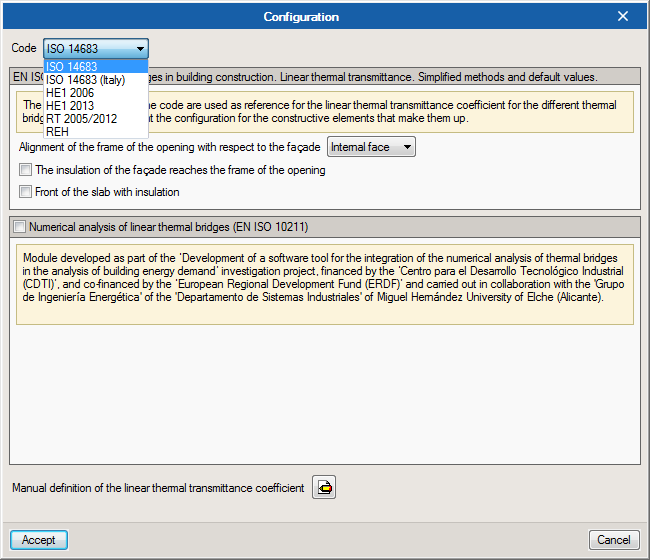Open the manual thermal transmittance definition icon

[x=325, y=488]
